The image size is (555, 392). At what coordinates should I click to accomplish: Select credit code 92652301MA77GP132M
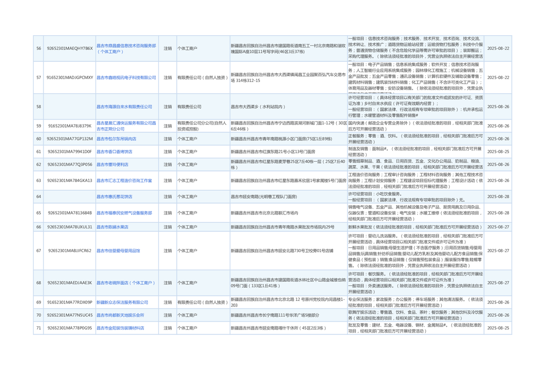[70, 139]
